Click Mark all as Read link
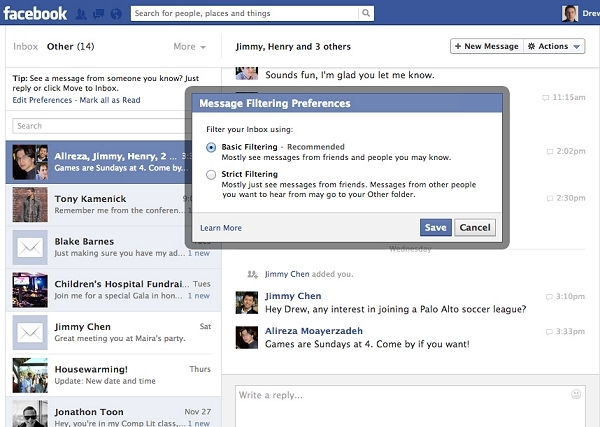Image resolution: width=600 pixels, height=427 pixels. point(110,100)
